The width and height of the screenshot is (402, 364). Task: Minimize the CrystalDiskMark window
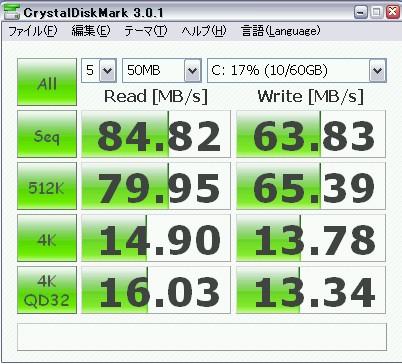click(x=360, y=13)
